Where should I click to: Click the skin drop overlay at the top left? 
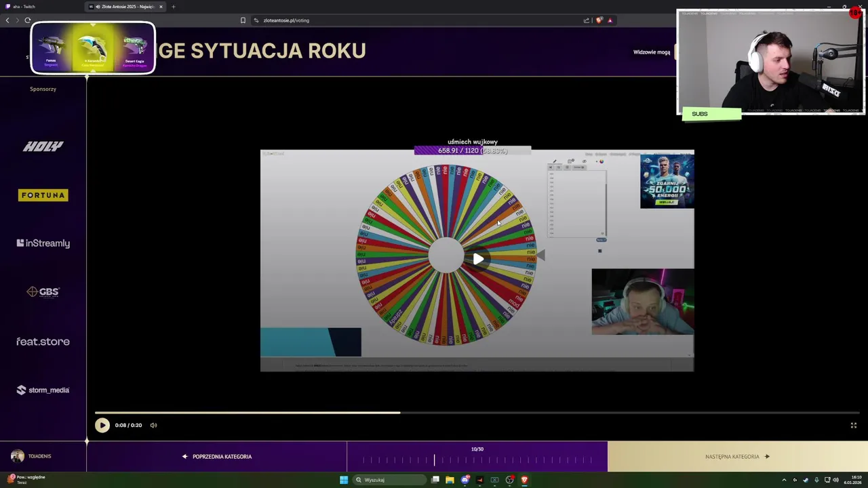point(93,47)
